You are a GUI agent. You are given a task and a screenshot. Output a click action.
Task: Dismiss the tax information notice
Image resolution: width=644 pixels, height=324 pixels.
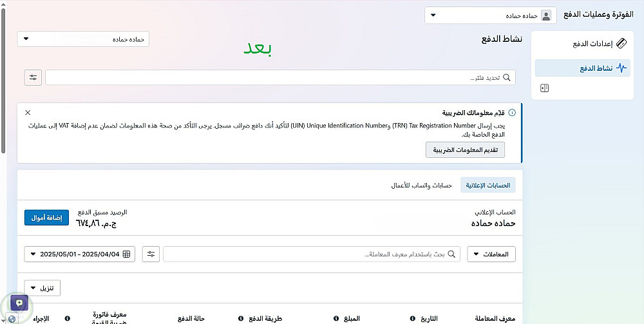28,113
